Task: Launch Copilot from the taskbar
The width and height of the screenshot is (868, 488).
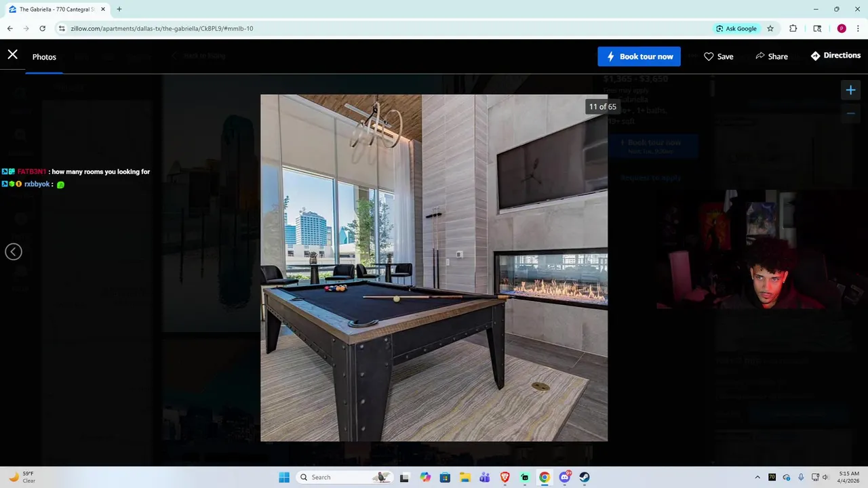Action: [x=425, y=477]
